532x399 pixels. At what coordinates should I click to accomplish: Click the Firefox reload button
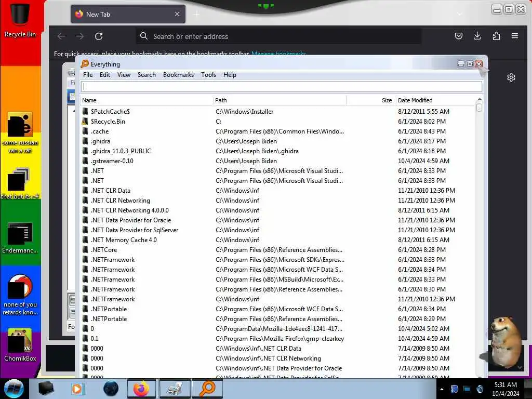[99, 36]
